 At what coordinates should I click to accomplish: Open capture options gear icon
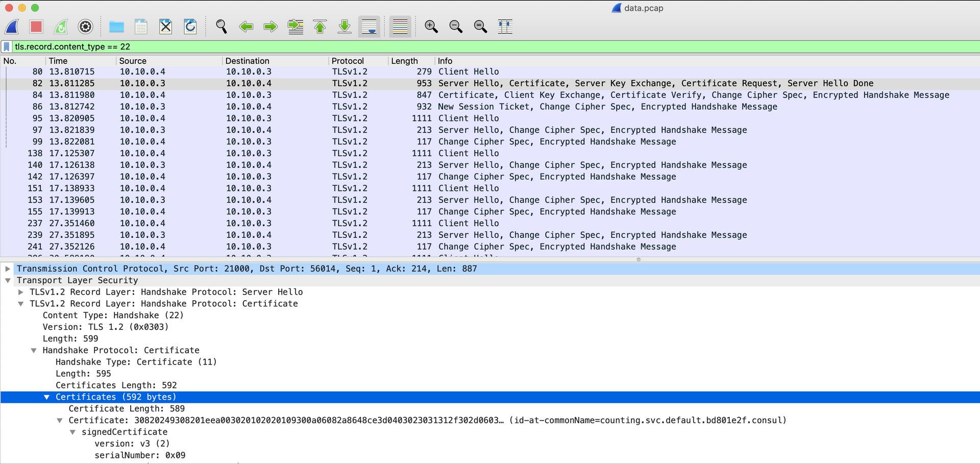(x=85, y=27)
